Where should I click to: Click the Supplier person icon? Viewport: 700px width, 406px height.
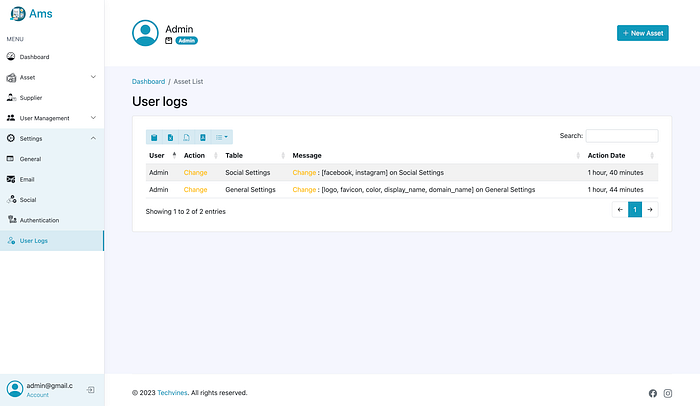[11, 97]
